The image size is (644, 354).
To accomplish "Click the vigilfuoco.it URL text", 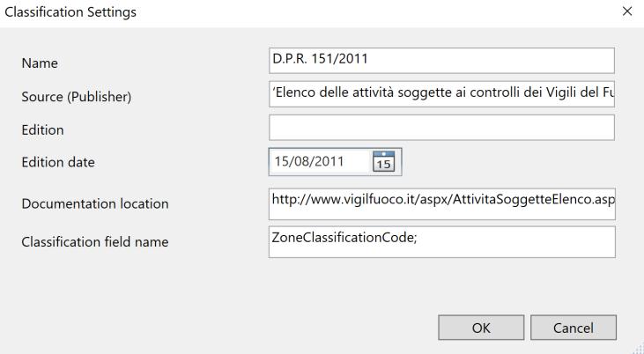I will coord(440,200).
